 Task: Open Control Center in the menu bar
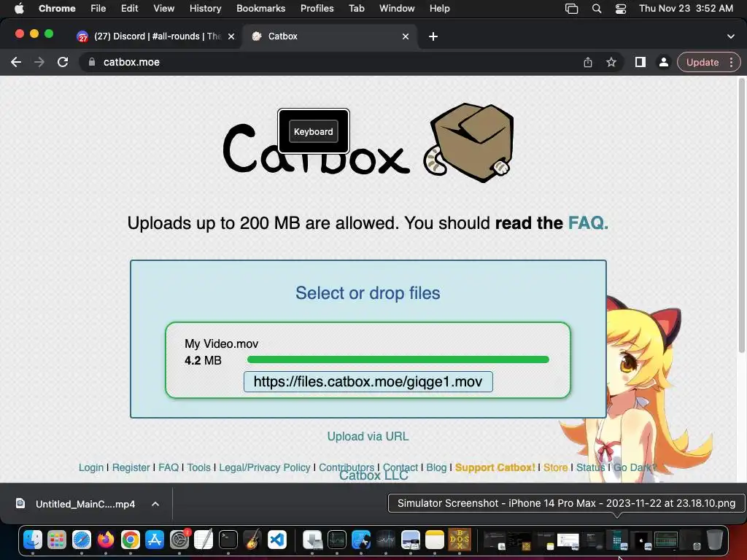621,9
